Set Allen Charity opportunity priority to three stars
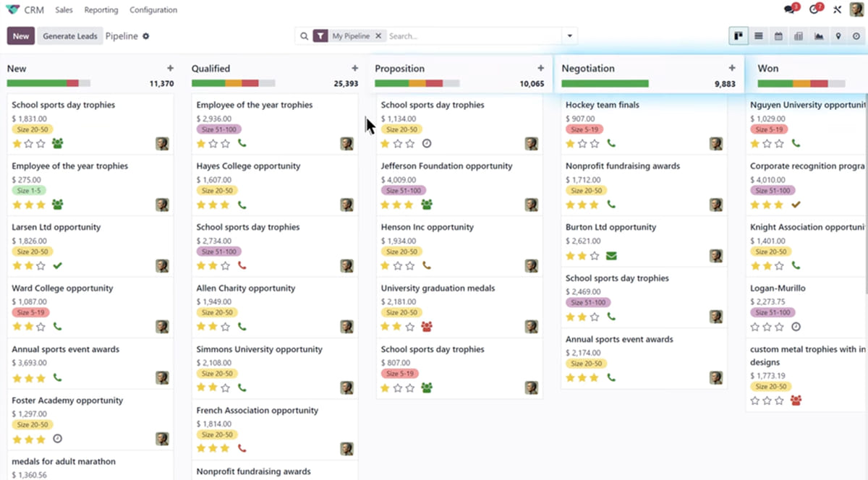Image resolution: width=868 pixels, height=480 pixels. tap(225, 327)
